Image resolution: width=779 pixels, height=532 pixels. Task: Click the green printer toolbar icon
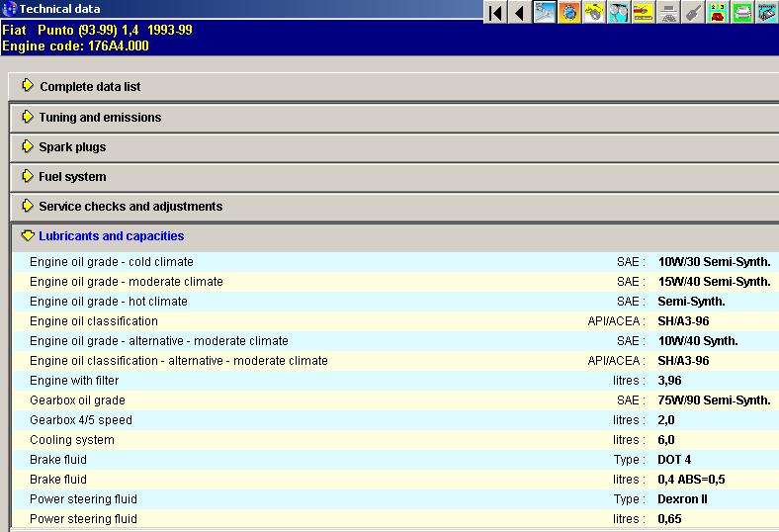[x=742, y=13]
